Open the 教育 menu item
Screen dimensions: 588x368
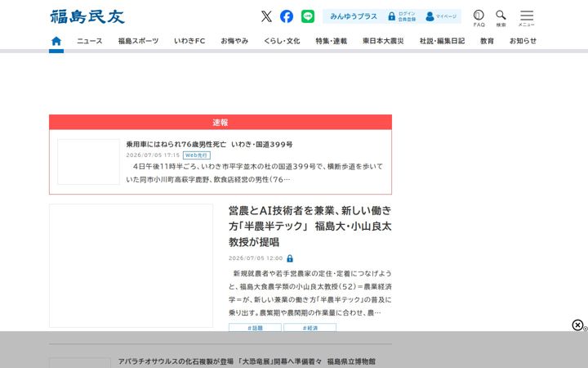click(487, 41)
